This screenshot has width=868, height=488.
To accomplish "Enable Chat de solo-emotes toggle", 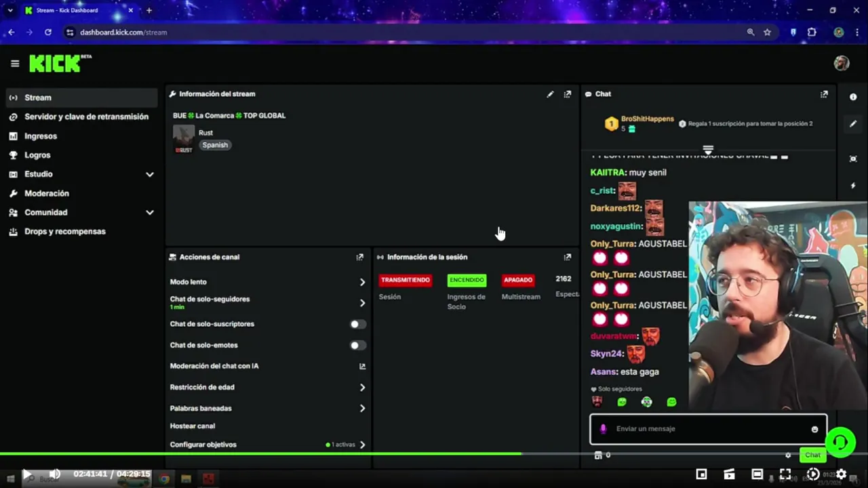I will tap(357, 345).
